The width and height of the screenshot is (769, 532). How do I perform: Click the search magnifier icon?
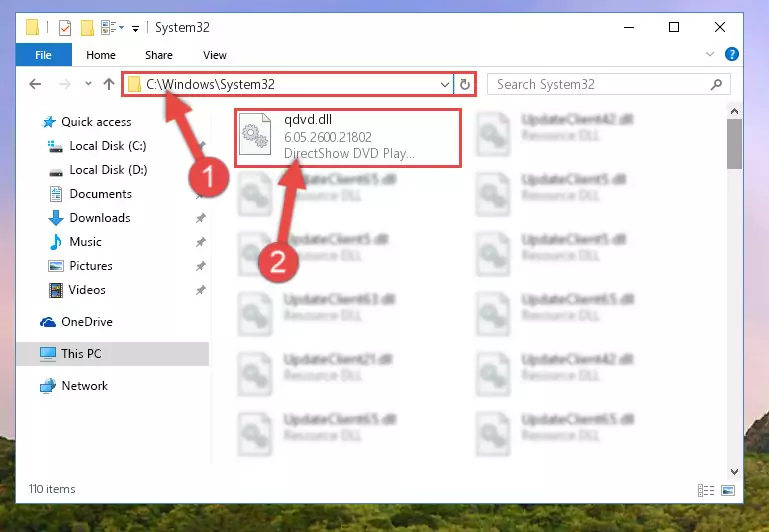point(716,84)
